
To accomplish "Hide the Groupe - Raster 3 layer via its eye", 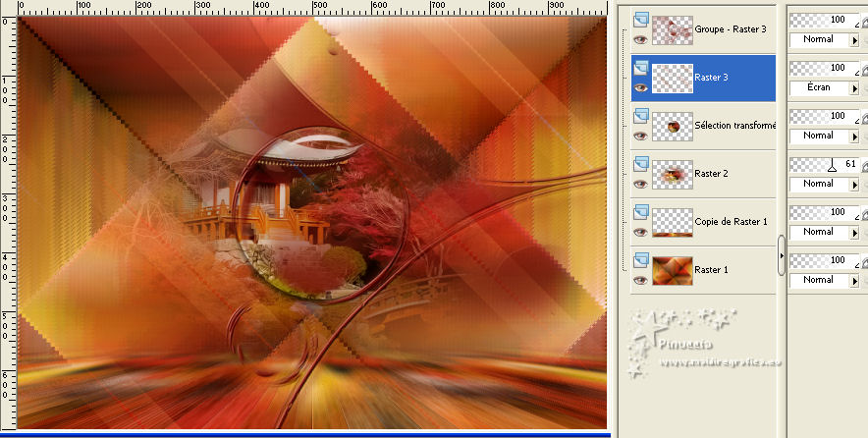I will [x=640, y=40].
